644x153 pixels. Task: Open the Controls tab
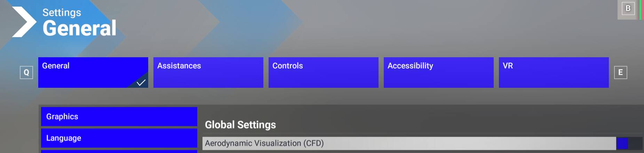(x=323, y=72)
